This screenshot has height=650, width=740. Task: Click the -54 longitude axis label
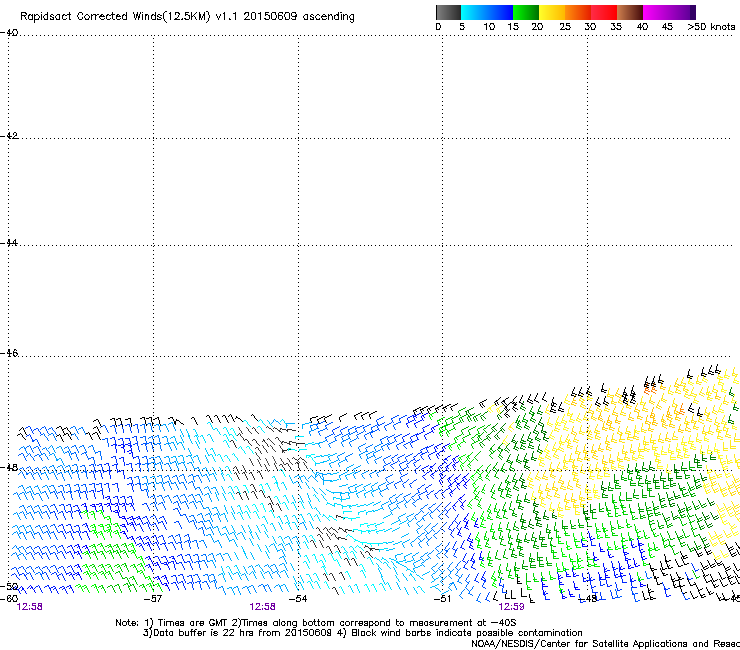[298, 599]
